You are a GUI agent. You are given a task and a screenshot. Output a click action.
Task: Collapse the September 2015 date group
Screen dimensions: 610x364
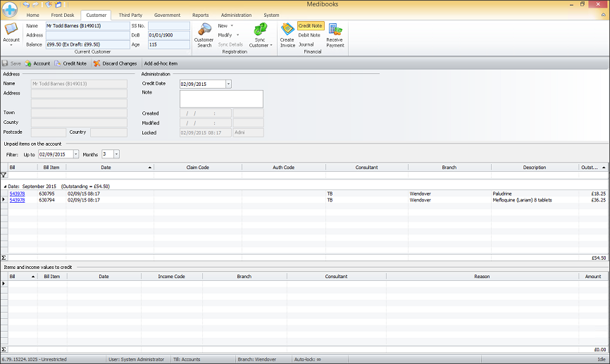(4, 186)
